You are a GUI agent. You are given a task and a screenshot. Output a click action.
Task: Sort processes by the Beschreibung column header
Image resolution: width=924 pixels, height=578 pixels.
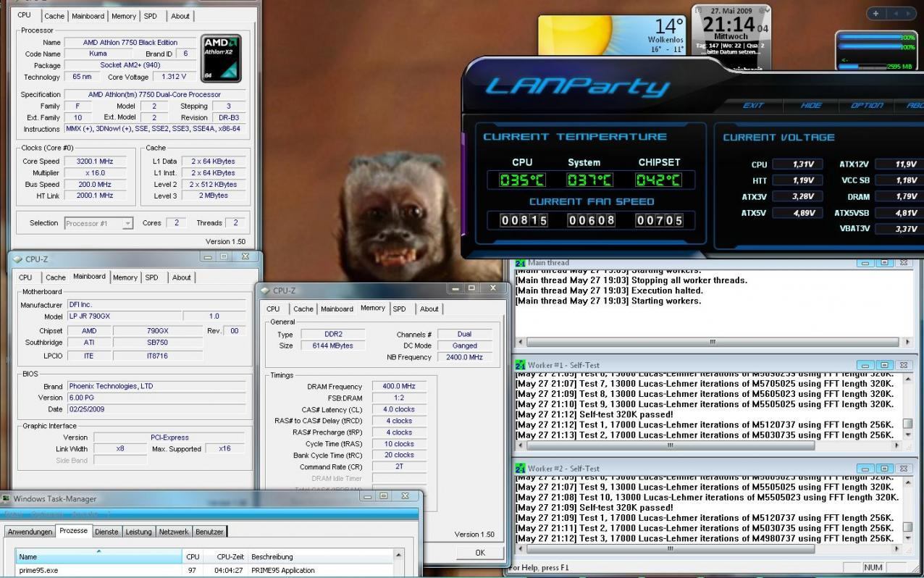click(320, 556)
